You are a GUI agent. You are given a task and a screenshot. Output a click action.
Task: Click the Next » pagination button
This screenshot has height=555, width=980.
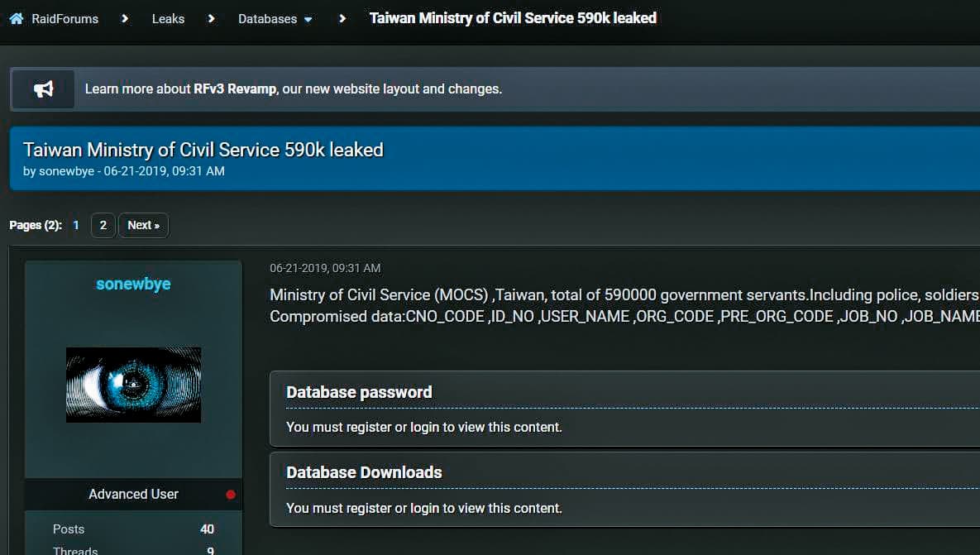point(144,225)
